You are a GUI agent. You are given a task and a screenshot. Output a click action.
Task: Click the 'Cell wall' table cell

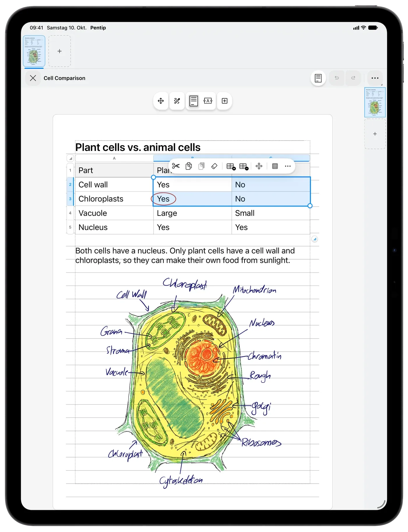[114, 185]
